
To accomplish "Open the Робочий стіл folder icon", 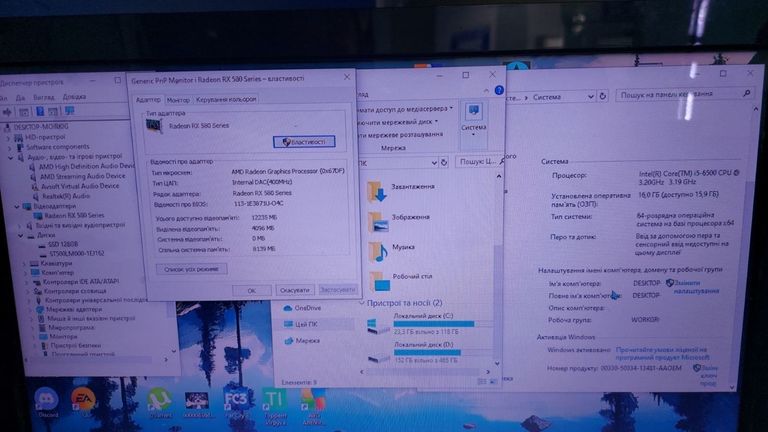I will point(379,282).
